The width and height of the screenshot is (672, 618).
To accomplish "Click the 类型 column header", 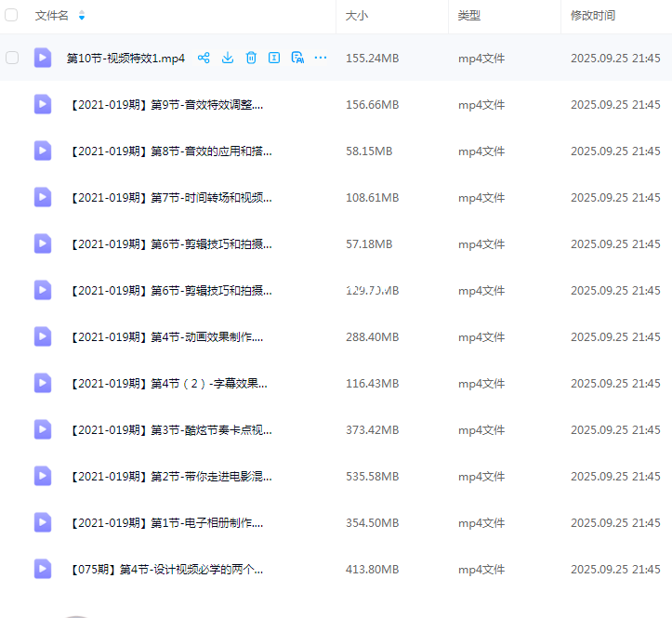I will pyautogui.click(x=469, y=16).
